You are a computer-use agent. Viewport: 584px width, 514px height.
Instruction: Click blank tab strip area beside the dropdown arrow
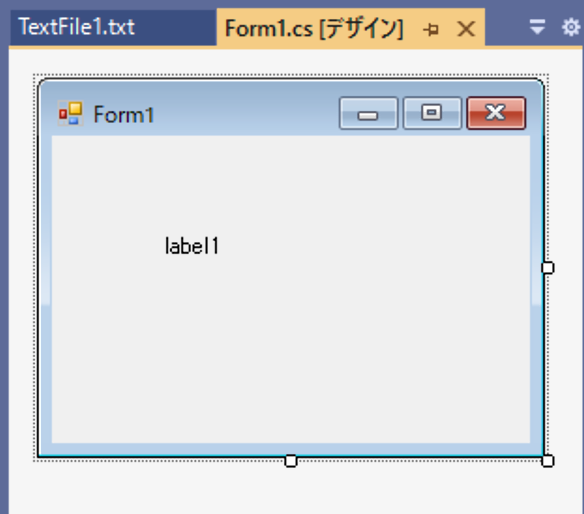pyautogui.click(x=506, y=27)
